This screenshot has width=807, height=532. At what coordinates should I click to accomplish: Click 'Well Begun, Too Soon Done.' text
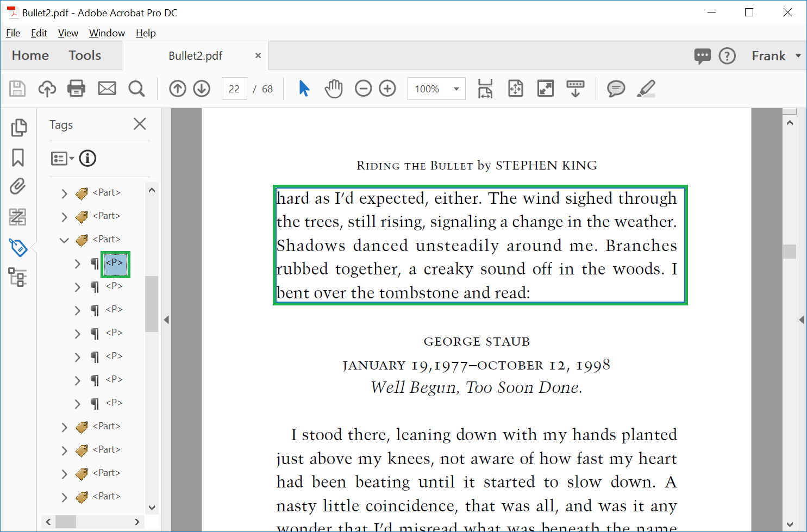click(x=477, y=387)
